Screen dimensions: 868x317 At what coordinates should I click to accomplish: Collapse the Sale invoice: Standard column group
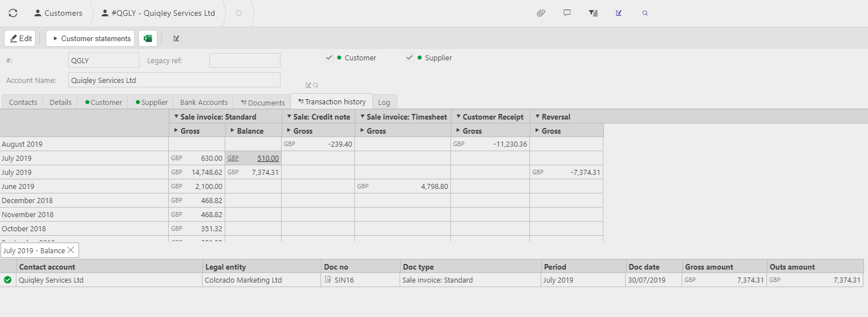[176, 117]
